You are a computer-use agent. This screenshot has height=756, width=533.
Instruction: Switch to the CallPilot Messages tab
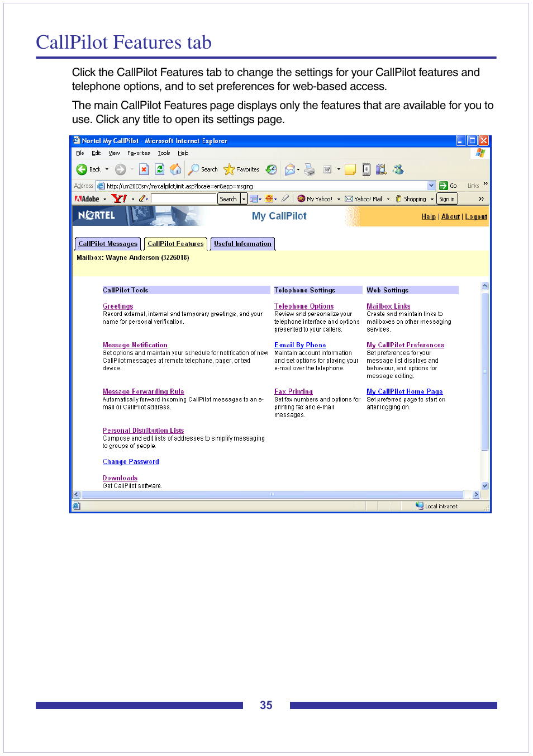[108, 244]
